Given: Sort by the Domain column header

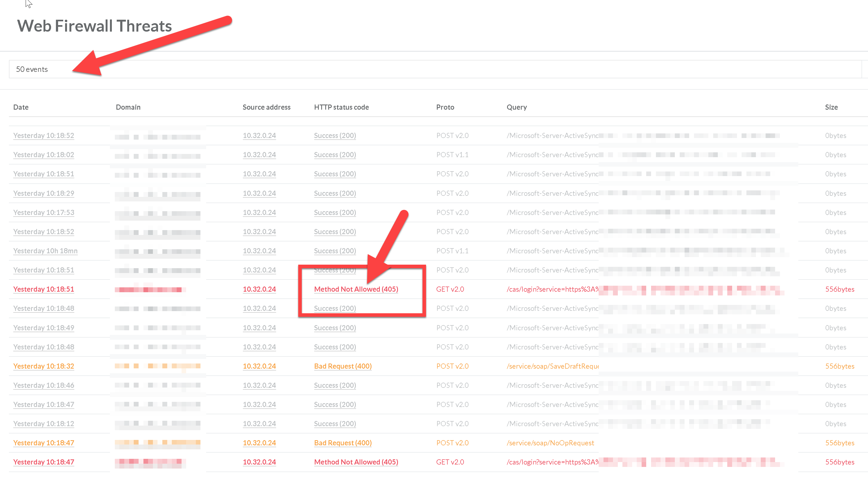Looking at the screenshot, I should (x=128, y=107).
